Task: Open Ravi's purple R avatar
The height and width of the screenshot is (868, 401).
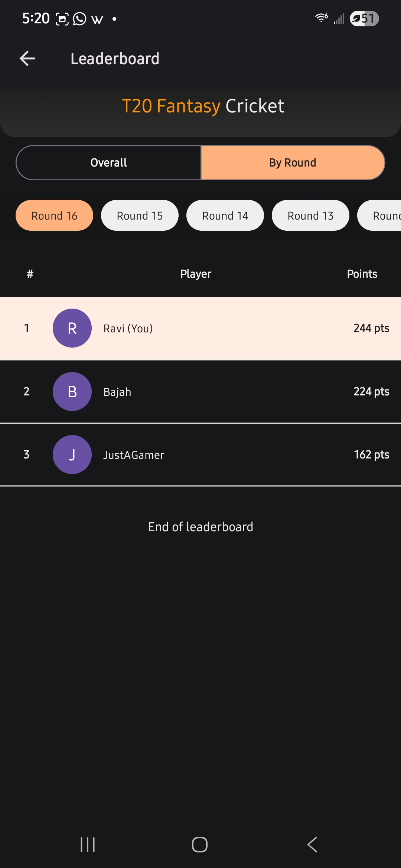Action: tap(72, 328)
